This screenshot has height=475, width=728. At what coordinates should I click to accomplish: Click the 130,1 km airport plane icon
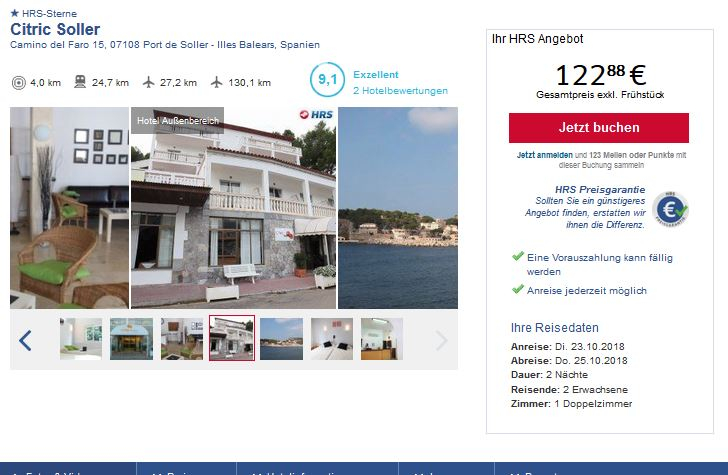coord(216,83)
